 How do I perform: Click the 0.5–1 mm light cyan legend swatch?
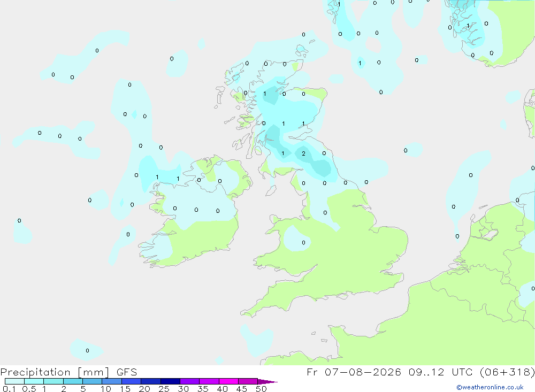[34, 381]
